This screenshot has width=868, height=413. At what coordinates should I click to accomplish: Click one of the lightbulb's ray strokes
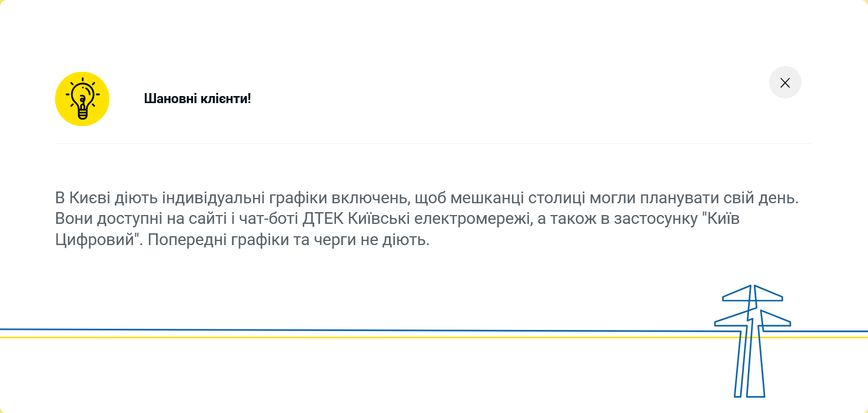point(82,78)
